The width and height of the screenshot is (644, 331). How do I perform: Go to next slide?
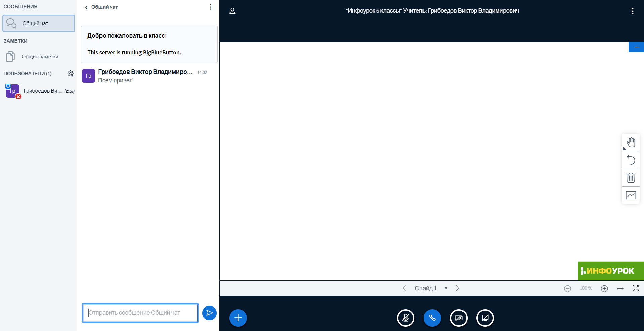point(457,288)
